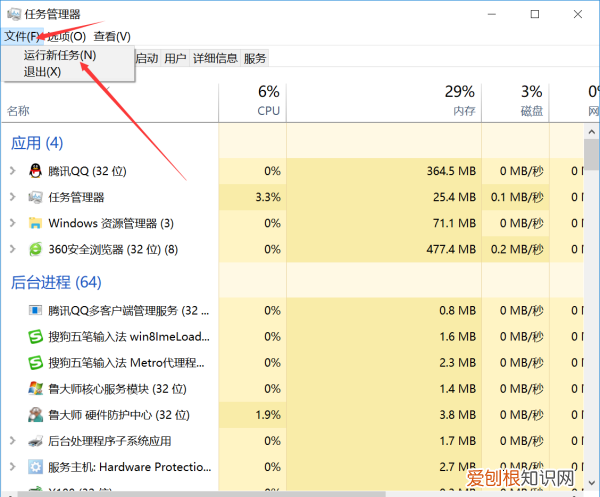
Task: Expand the Windows 资源管理器 (3) group
Action: click(13, 223)
